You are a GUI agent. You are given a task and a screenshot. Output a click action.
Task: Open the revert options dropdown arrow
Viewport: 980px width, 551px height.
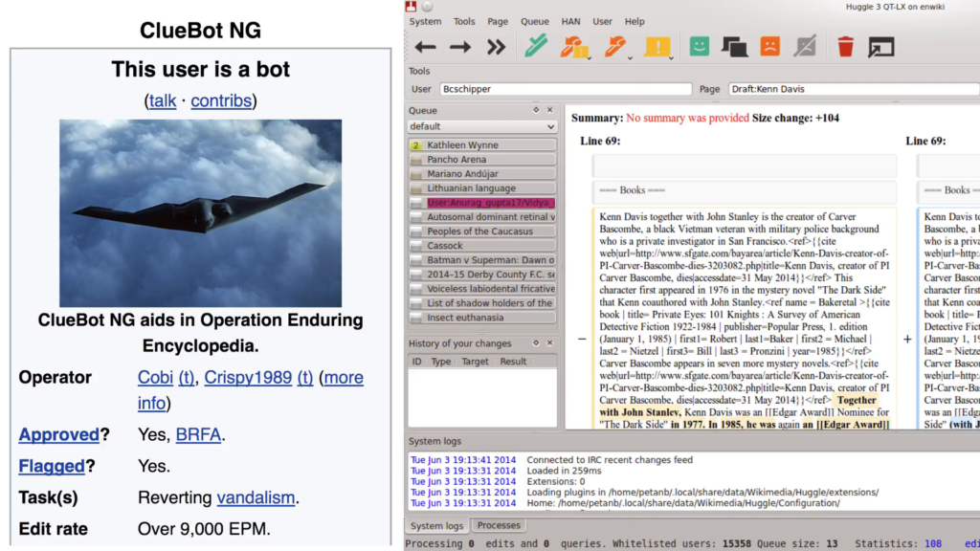630,57
